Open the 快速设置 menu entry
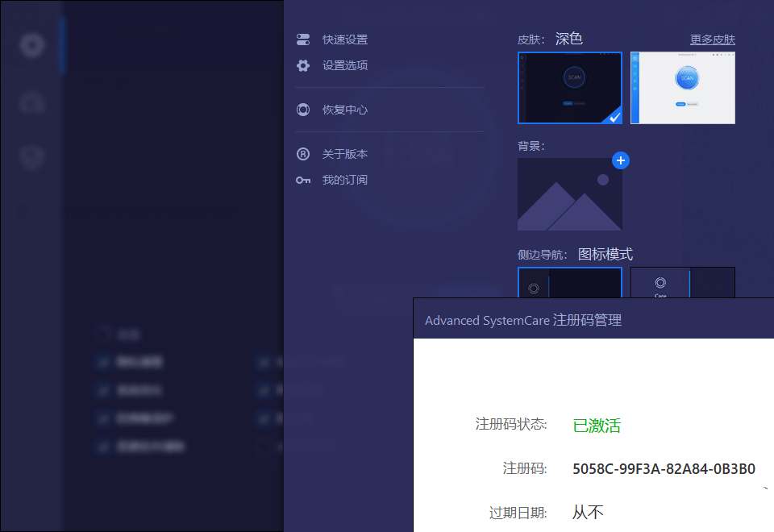 point(344,39)
